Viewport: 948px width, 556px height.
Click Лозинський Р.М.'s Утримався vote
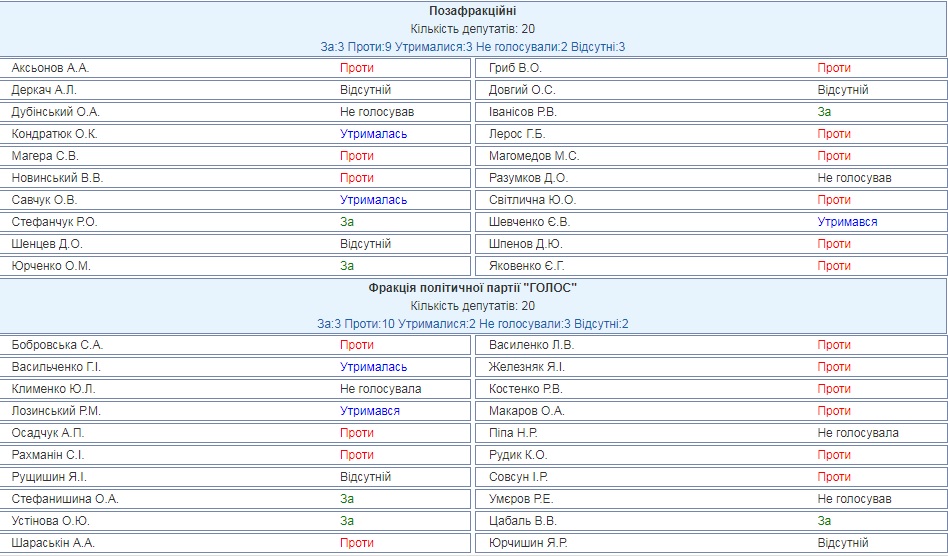tap(370, 411)
